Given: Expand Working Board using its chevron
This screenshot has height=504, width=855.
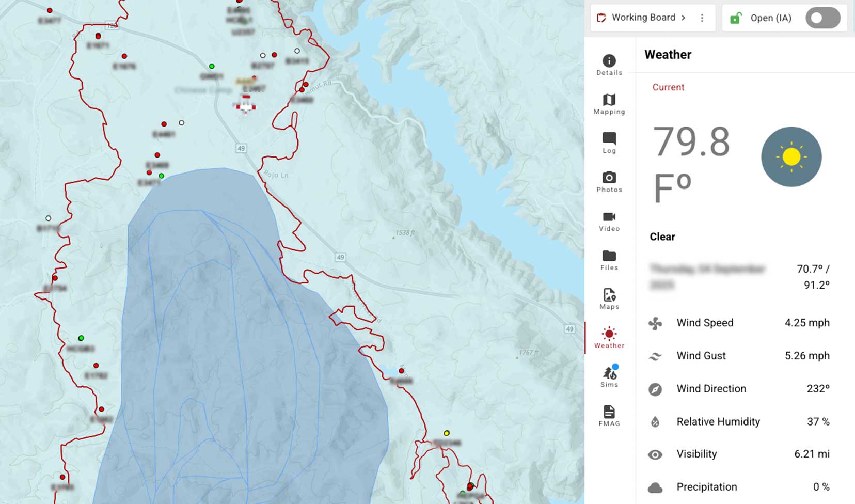Looking at the screenshot, I should click(685, 18).
